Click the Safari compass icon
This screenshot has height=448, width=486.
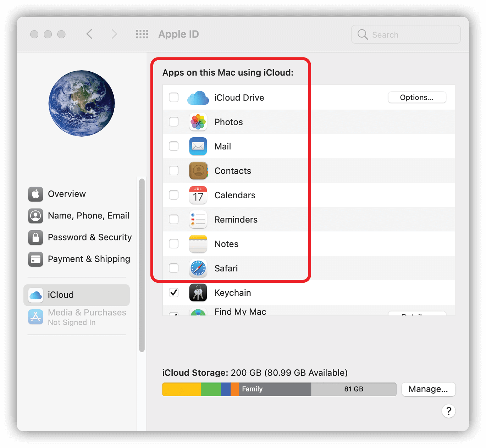click(198, 268)
